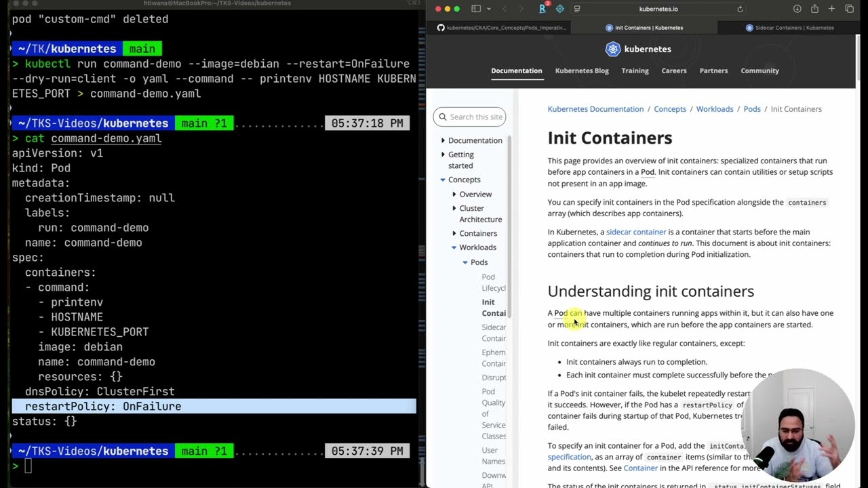Open the blue target extension icon

559,9
